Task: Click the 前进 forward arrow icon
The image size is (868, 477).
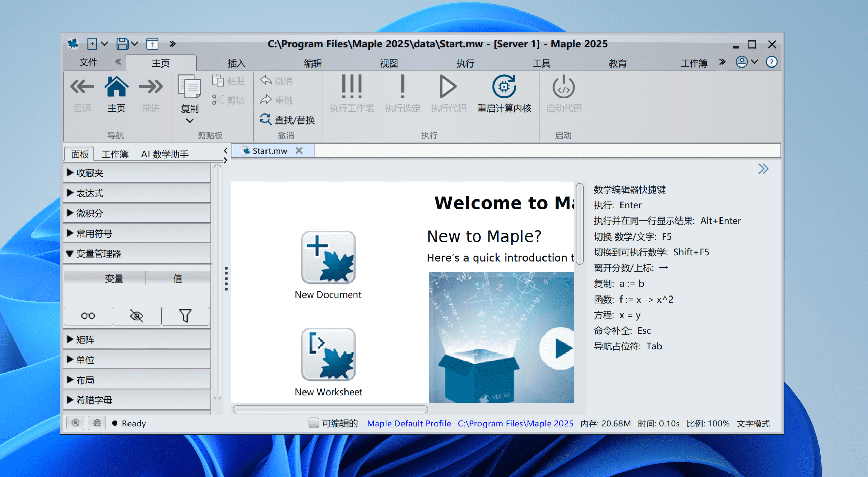Action: pyautogui.click(x=151, y=87)
